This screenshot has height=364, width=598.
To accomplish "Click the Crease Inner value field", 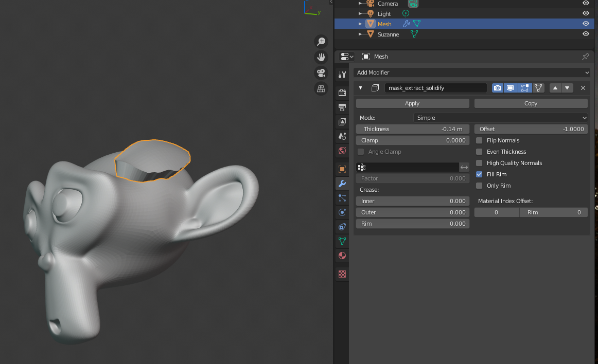I will pos(412,201).
